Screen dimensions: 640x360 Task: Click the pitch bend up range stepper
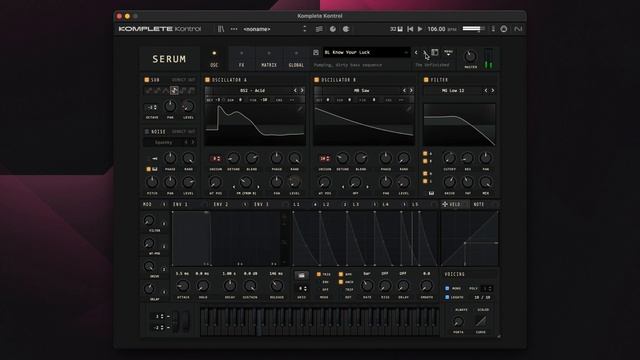click(x=162, y=316)
